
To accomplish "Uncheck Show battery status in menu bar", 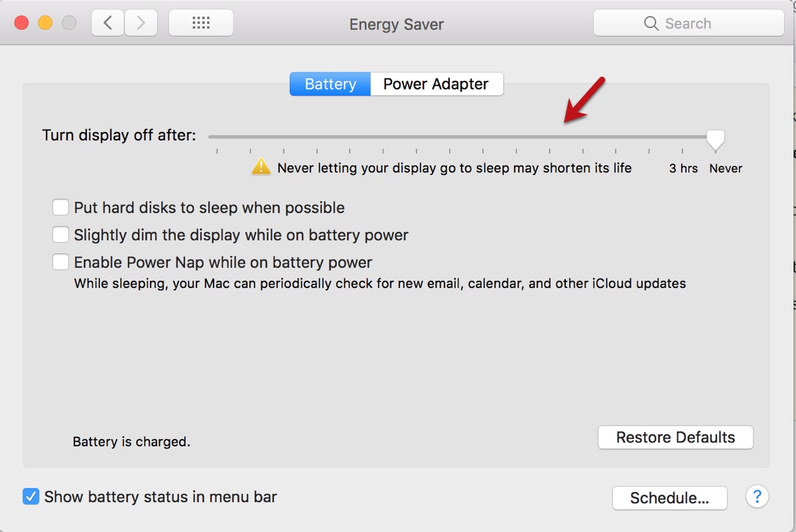I will (31, 496).
